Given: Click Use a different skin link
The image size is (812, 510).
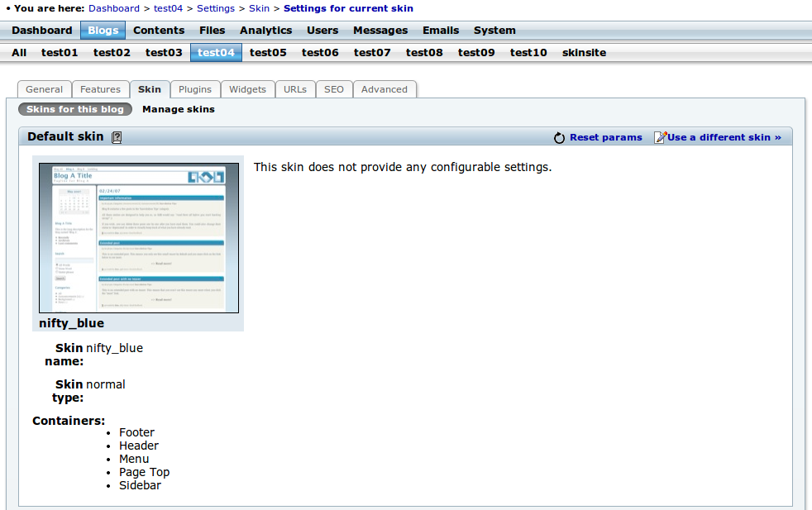Looking at the screenshot, I should point(724,137).
